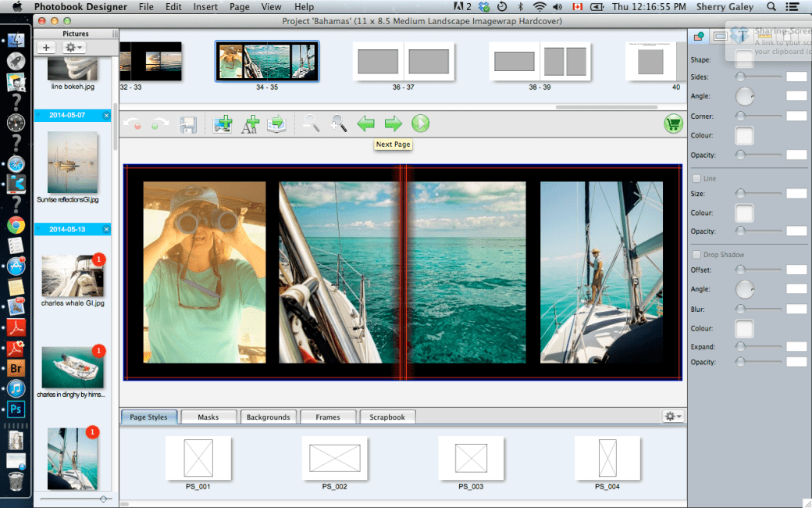Switch to the Backgrounds tab
812x508 pixels.
click(x=268, y=417)
